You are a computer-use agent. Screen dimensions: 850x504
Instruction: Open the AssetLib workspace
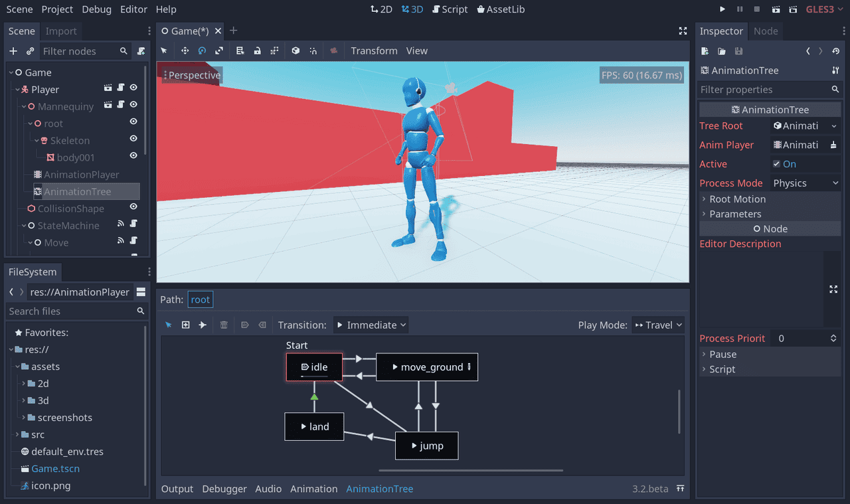[x=501, y=9]
